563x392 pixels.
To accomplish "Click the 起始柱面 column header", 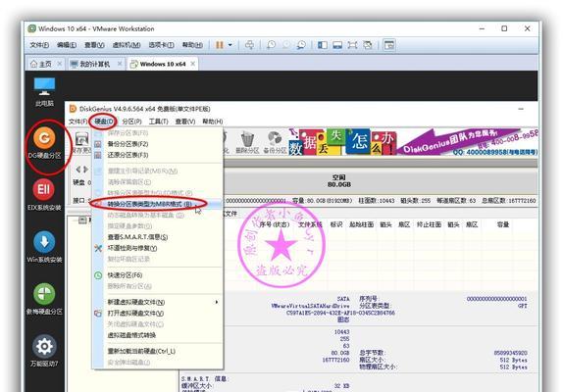I will click(x=361, y=224).
